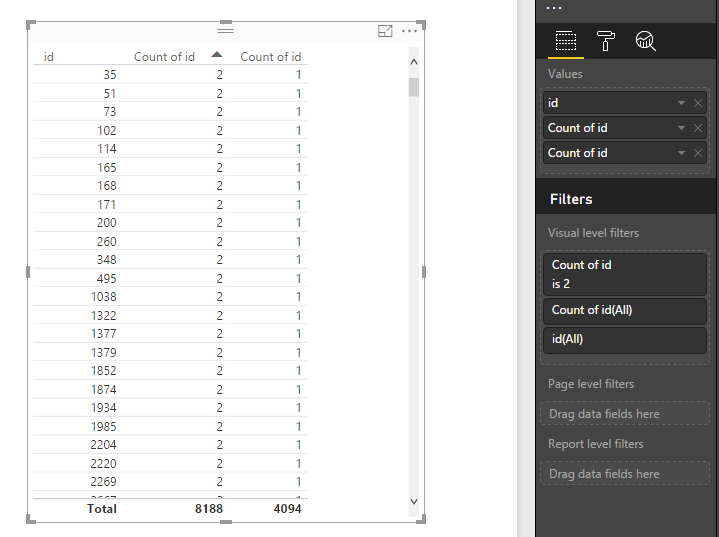Click the table scrollbar down arrow
The image size is (719, 537).
pyautogui.click(x=414, y=501)
